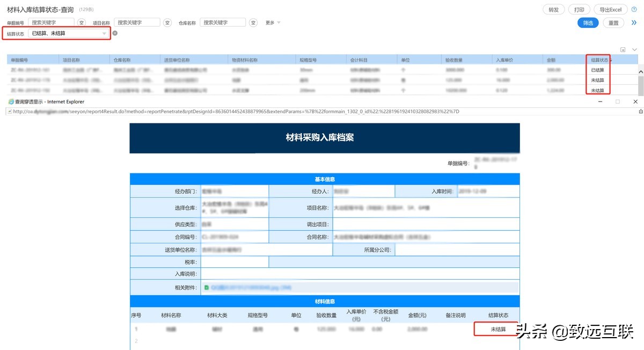
Task: Click the empty-filter icon beside 仓库名称 field
Action: (x=253, y=23)
